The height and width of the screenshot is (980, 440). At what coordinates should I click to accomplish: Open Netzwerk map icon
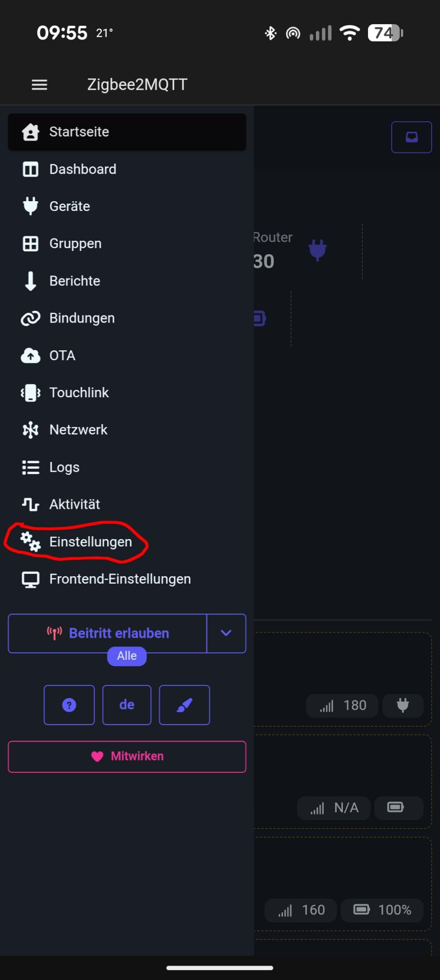[31, 430]
